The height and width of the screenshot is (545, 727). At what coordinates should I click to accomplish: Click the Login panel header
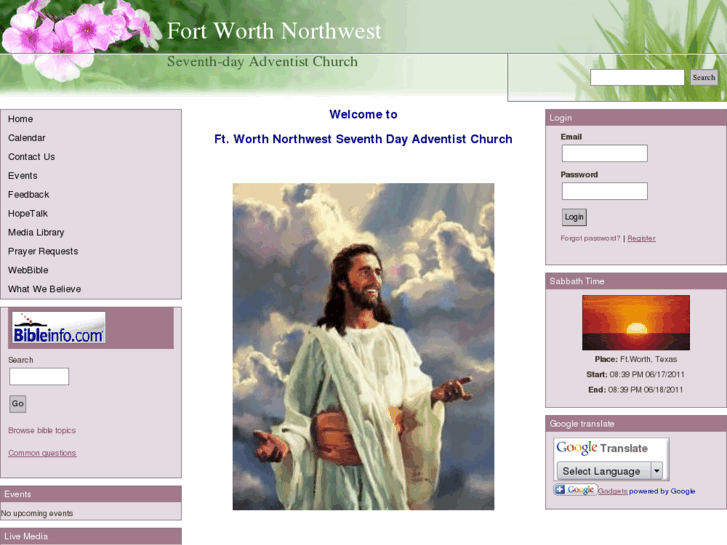(x=636, y=118)
